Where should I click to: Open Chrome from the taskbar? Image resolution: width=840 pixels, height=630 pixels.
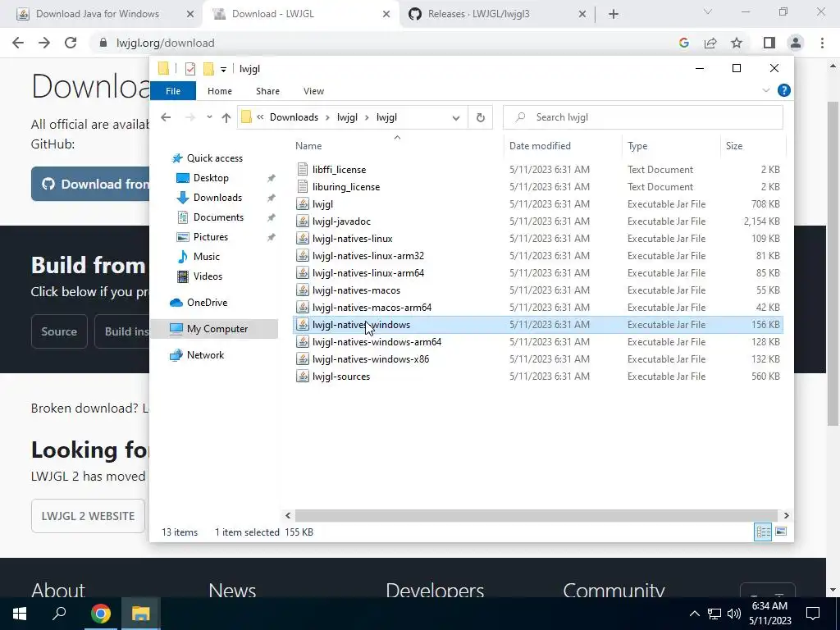(100, 614)
